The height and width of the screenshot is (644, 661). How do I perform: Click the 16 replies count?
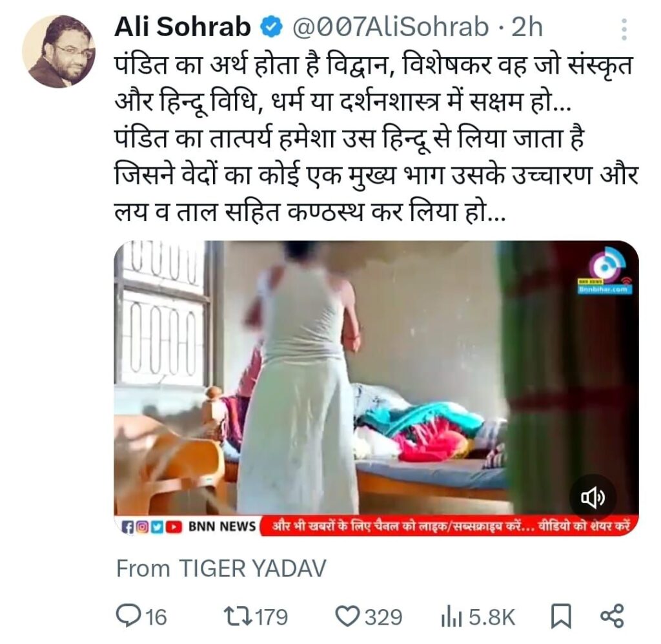(x=156, y=617)
